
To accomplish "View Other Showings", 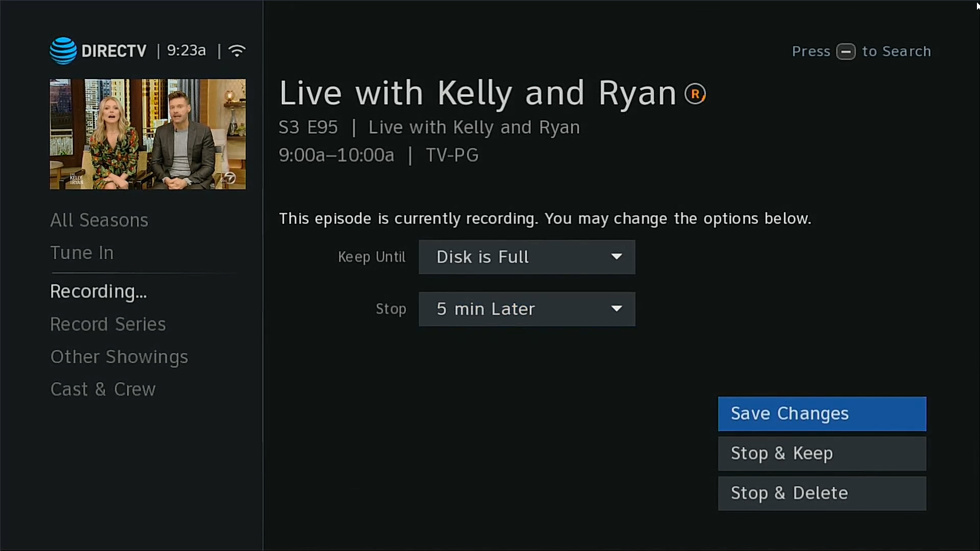I will (x=119, y=357).
